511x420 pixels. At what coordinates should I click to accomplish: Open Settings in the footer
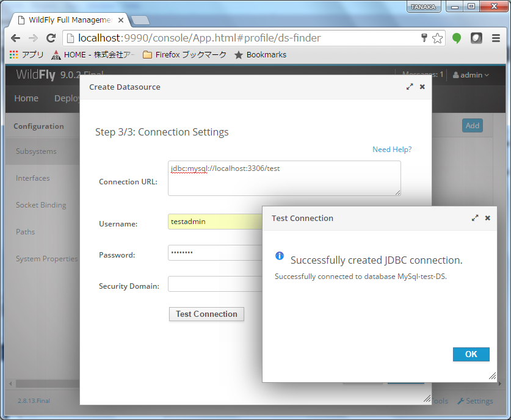pyautogui.click(x=475, y=401)
